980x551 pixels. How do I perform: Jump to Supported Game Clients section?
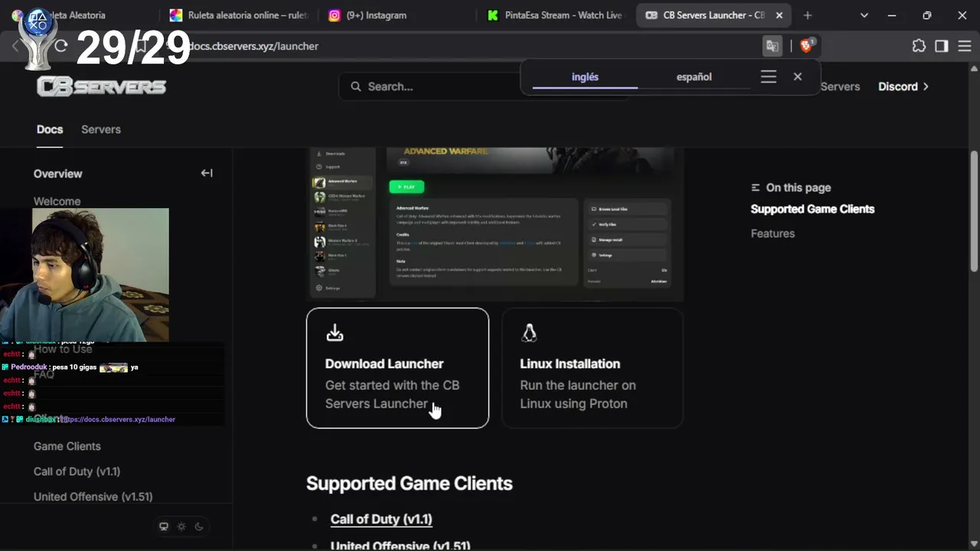(812, 209)
